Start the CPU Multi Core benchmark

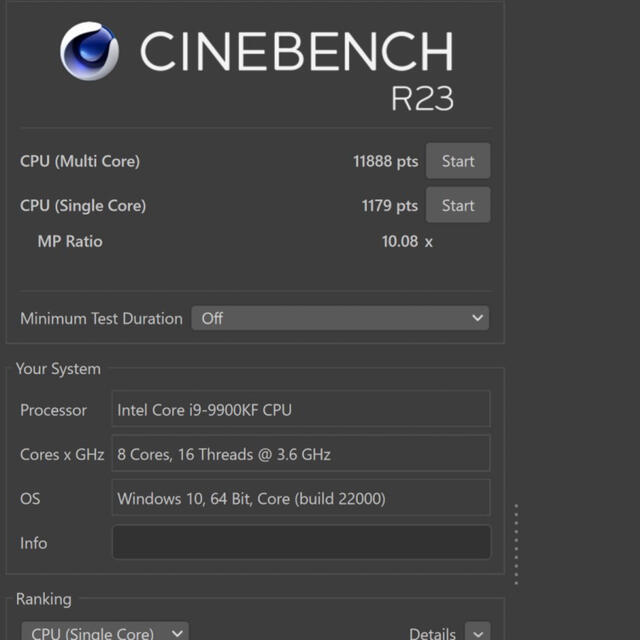pos(458,161)
